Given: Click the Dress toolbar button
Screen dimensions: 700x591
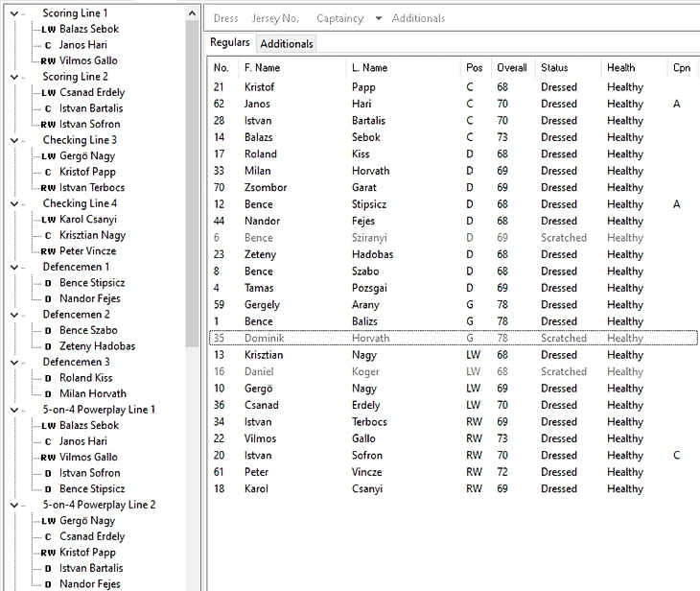Looking at the screenshot, I should (225, 18).
